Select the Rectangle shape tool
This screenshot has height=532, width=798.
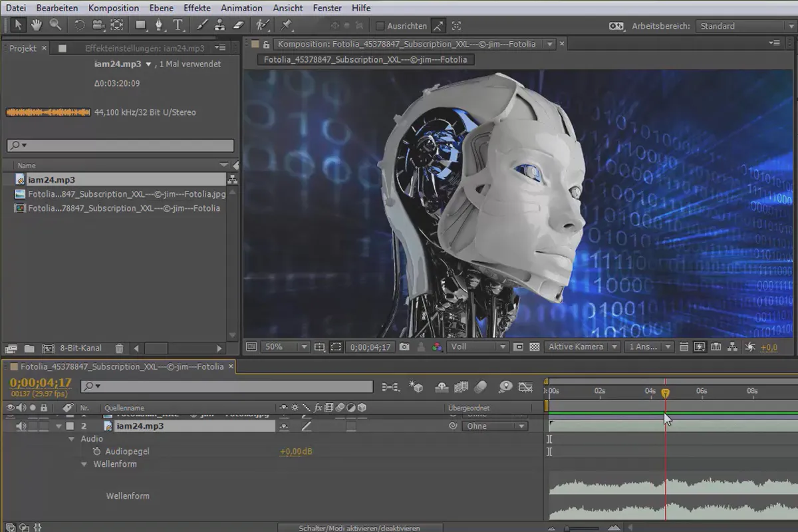point(141,25)
